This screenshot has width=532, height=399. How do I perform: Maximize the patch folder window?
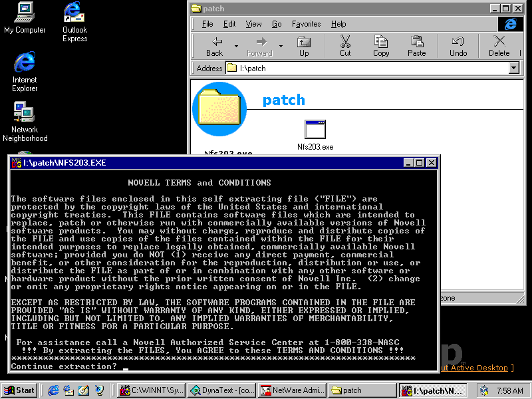click(x=506, y=9)
